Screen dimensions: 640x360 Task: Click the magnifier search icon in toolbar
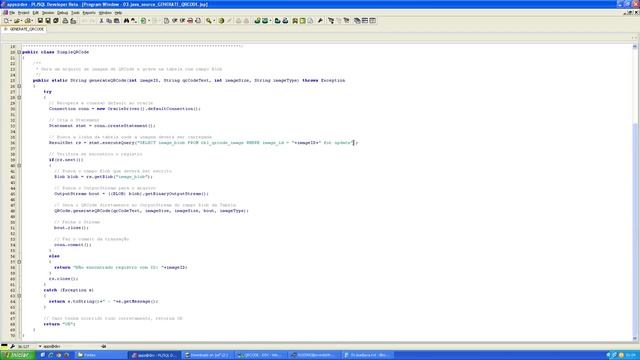pos(209,20)
